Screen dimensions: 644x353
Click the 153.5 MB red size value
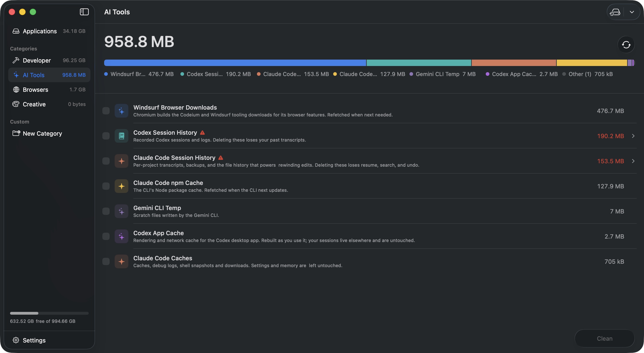click(610, 161)
